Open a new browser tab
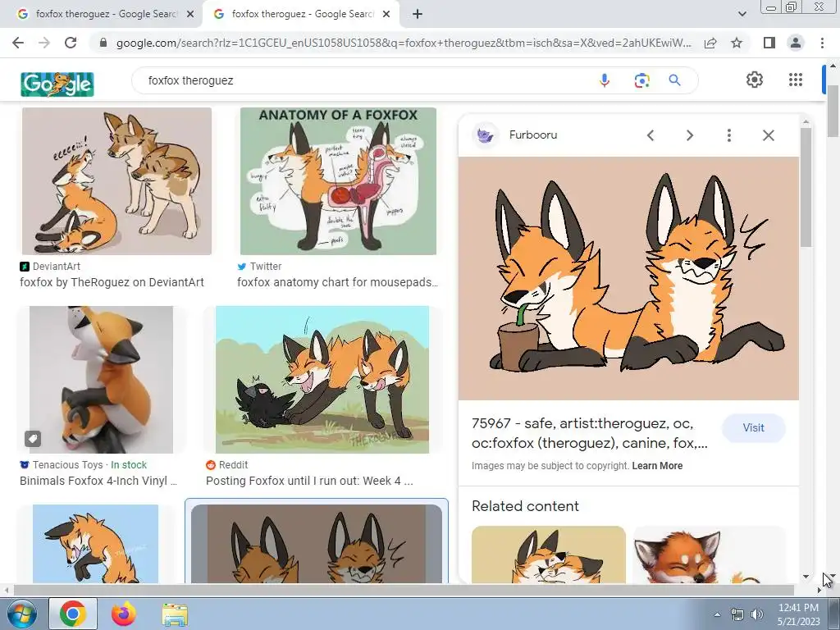This screenshot has width=840, height=630. click(x=418, y=15)
